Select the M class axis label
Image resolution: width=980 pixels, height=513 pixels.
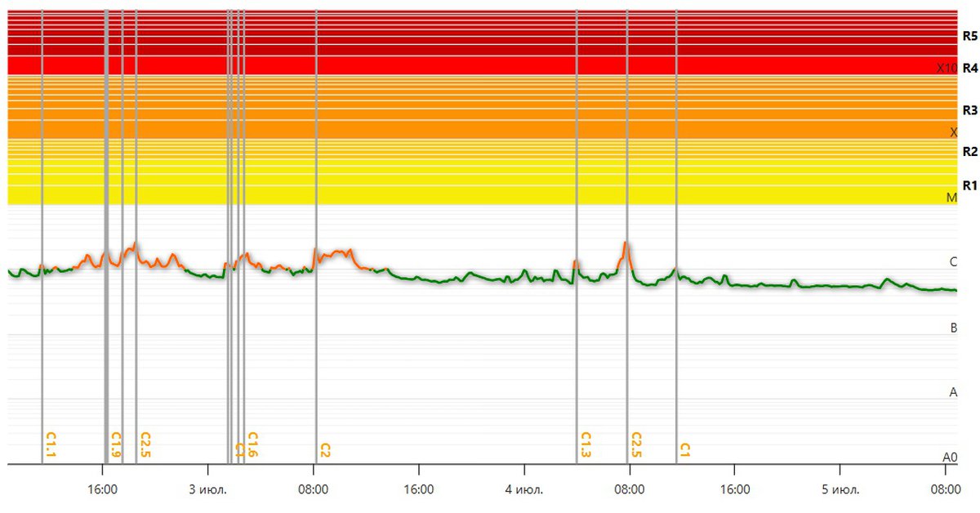[x=951, y=198]
